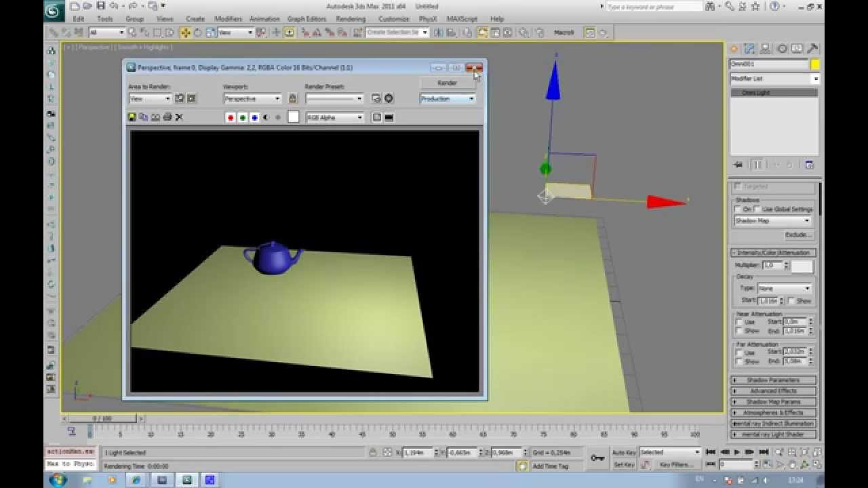Open Decay Type dropdown
The height and width of the screenshot is (488, 868).
coord(784,289)
